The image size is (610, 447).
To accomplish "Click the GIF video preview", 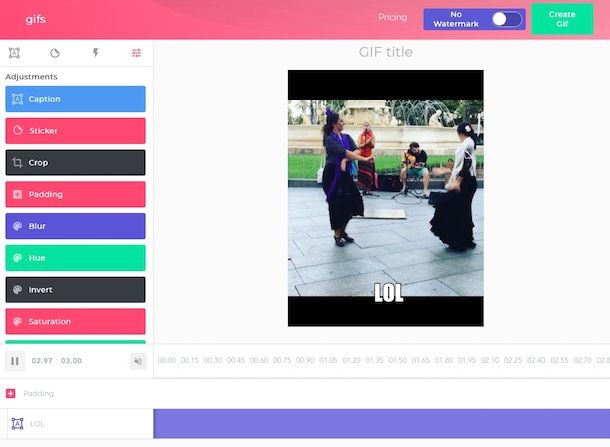I will pyautogui.click(x=386, y=198).
